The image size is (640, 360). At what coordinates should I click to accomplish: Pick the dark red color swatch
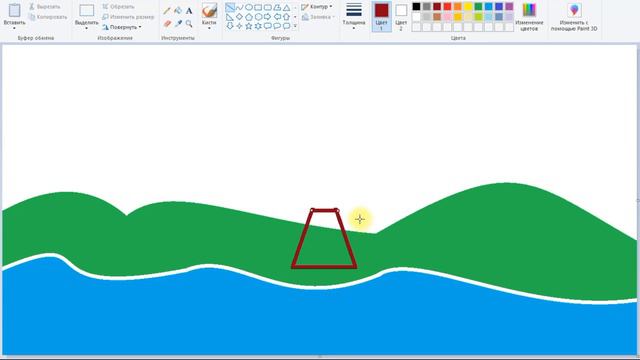pos(437,7)
